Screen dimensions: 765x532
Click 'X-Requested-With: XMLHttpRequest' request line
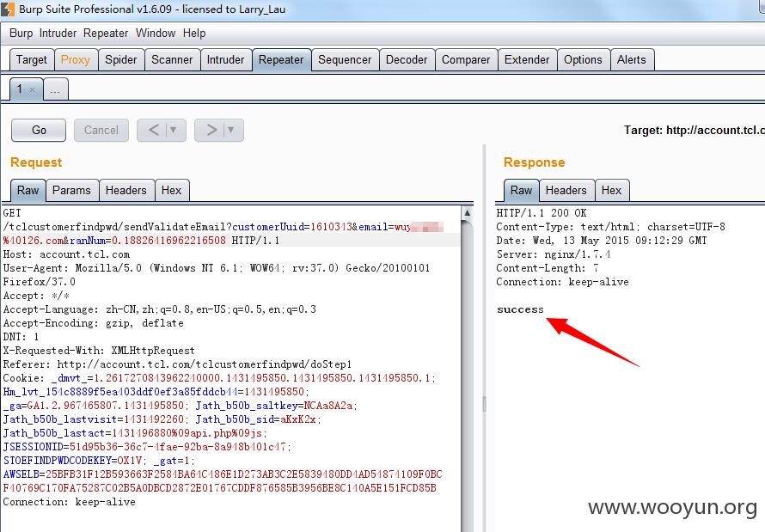tap(99, 351)
